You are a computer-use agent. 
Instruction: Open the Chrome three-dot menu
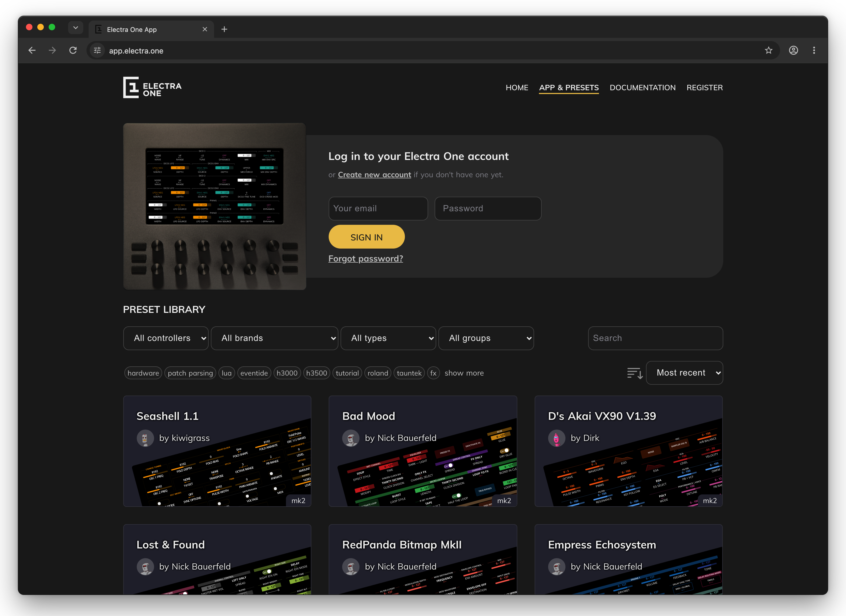[x=814, y=50]
